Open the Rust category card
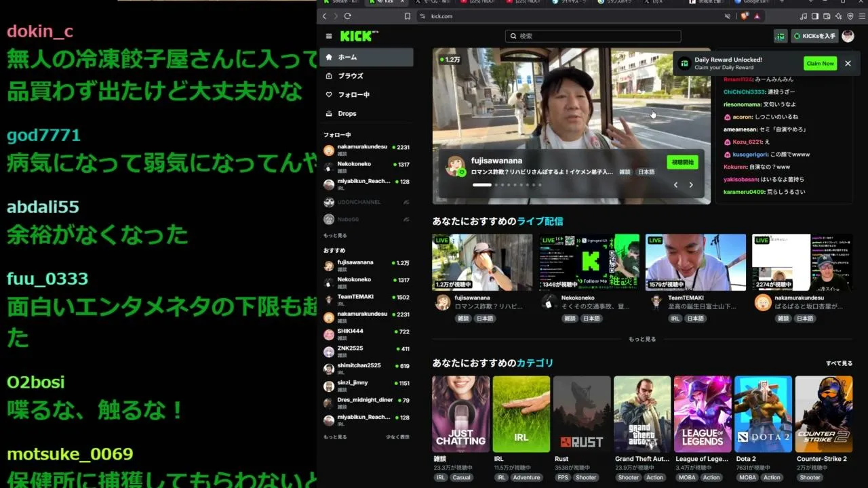 582,414
